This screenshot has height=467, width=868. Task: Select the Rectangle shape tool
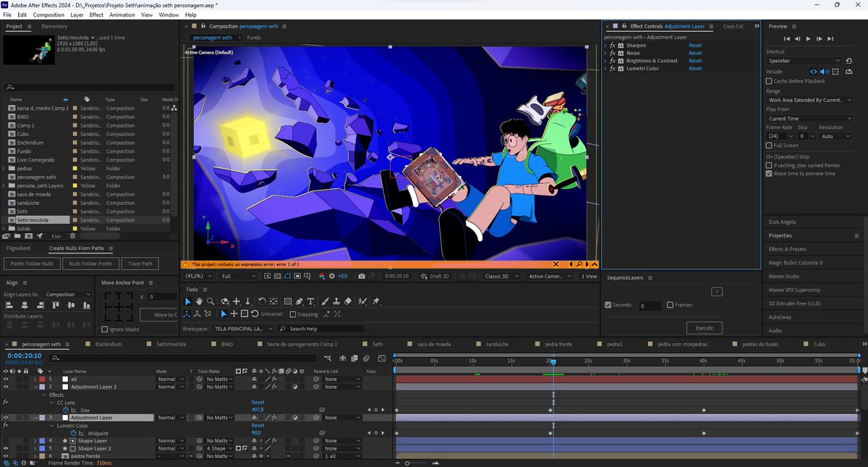288,301
